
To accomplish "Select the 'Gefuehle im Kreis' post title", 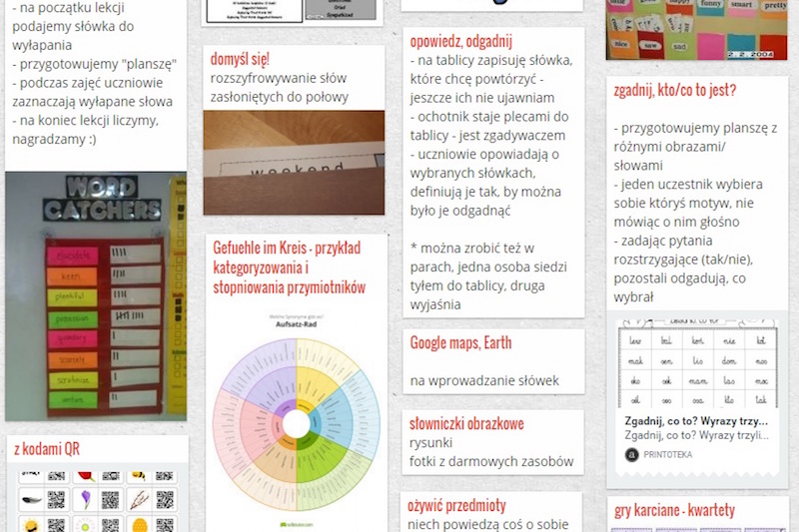I will (289, 267).
